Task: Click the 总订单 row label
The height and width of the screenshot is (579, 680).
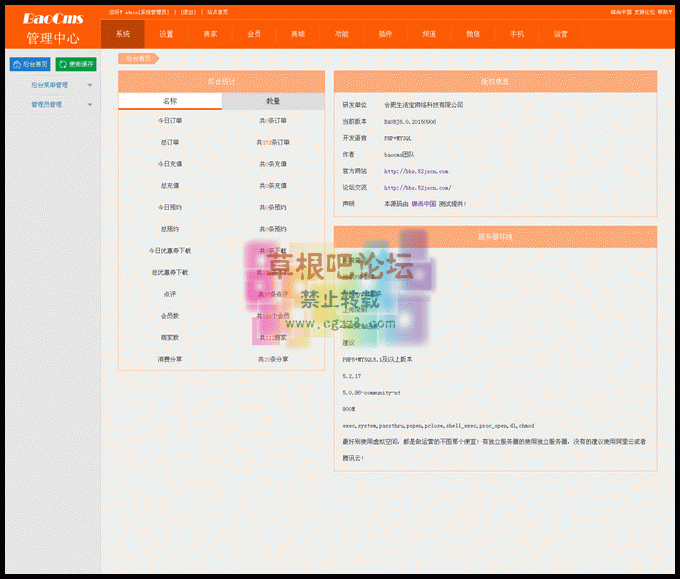Action: click(x=170, y=142)
